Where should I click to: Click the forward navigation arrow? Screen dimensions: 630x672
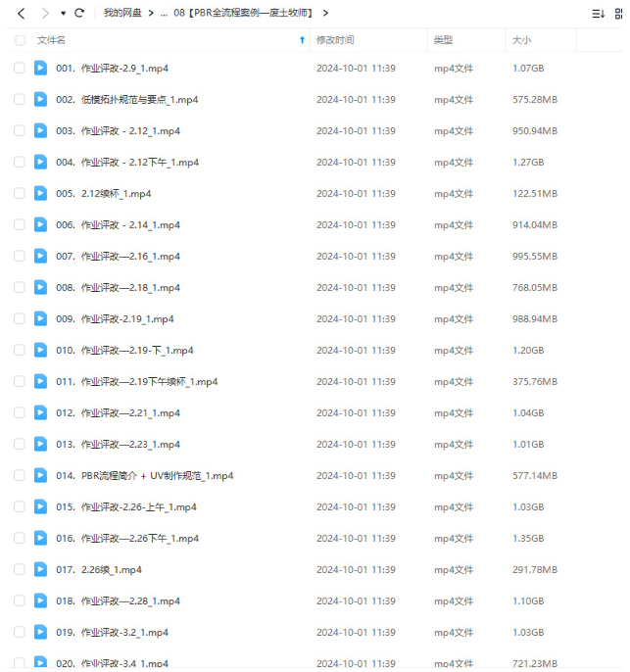45,14
